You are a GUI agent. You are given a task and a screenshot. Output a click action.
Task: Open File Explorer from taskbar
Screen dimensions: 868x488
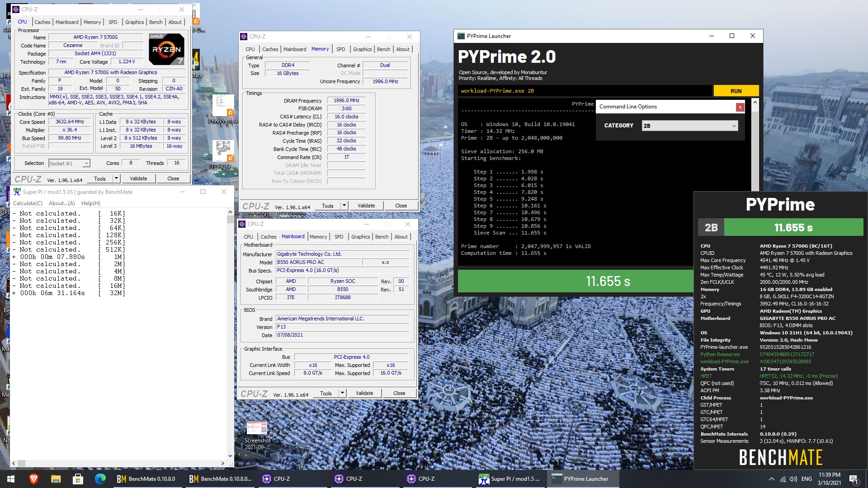click(x=56, y=479)
